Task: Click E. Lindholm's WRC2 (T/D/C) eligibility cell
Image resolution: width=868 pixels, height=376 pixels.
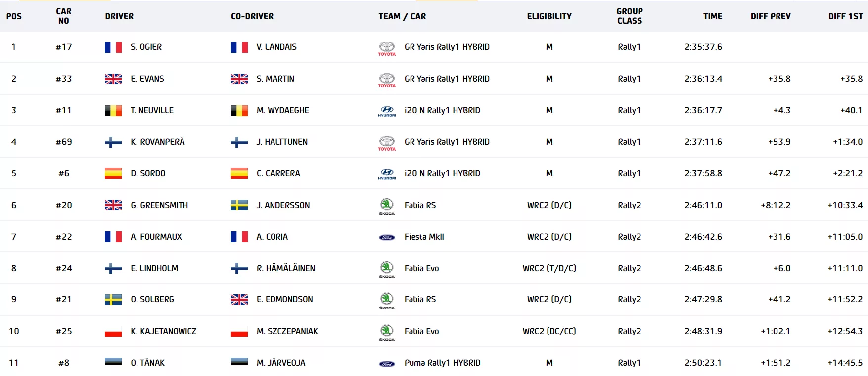Action: [x=549, y=268]
